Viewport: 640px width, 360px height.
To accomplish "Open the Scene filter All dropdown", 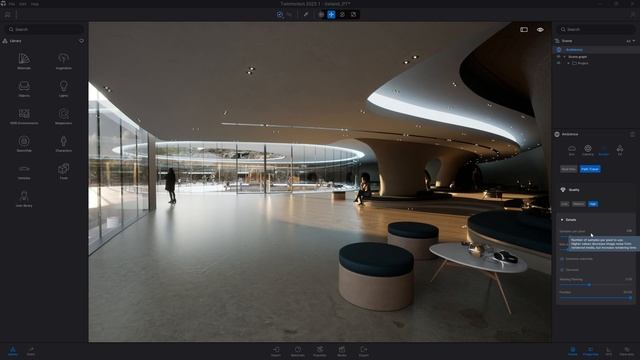I will (630, 41).
